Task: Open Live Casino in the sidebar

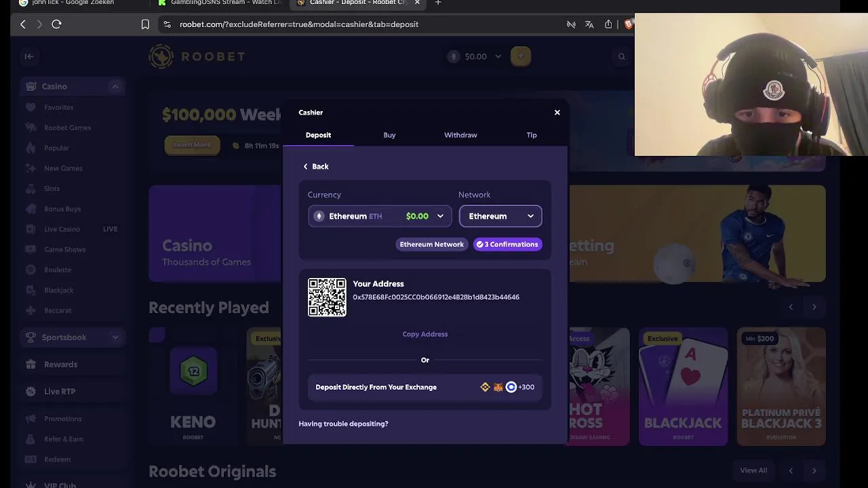Action: (x=62, y=229)
